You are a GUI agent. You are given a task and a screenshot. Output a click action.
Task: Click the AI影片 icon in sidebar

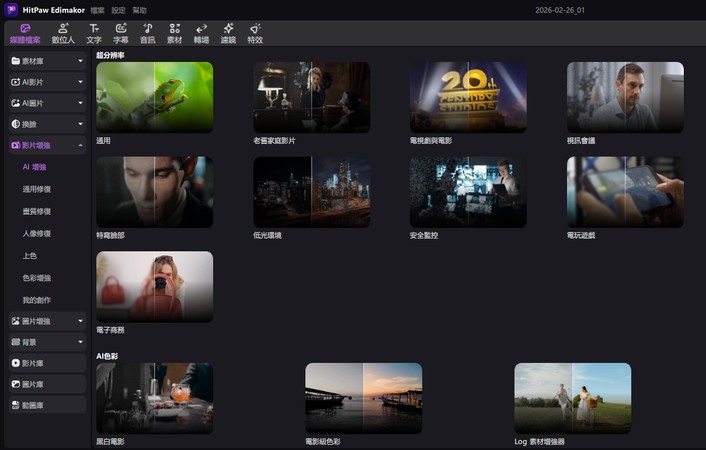[x=15, y=82]
